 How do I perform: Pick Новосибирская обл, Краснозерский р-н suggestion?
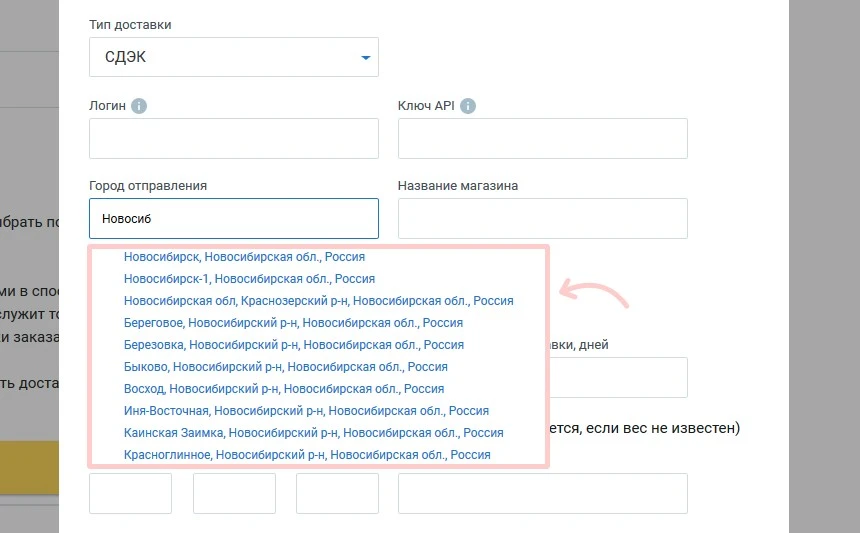pos(318,301)
